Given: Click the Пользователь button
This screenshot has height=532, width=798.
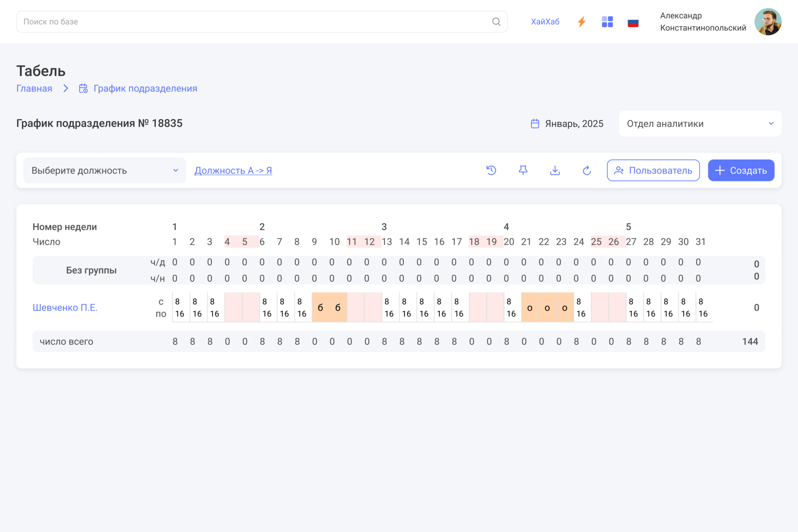Looking at the screenshot, I should point(653,171).
